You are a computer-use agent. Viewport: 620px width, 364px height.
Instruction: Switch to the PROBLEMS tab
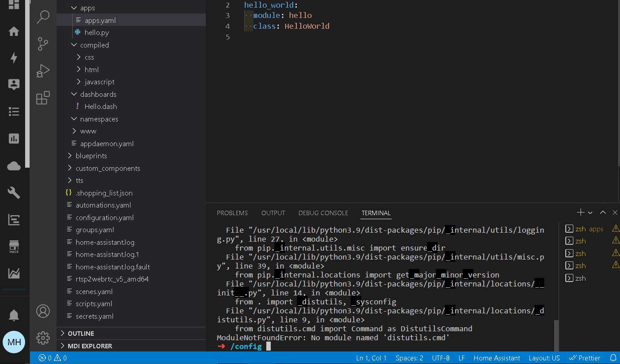pos(232,213)
